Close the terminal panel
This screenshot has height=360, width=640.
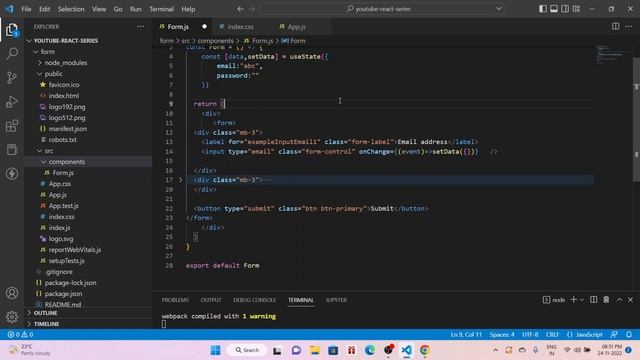631,300
